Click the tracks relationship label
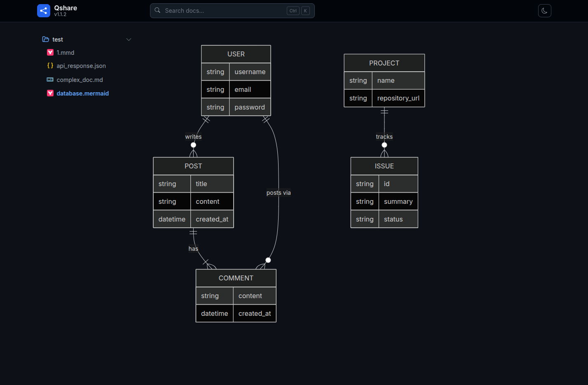 tap(384, 137)
